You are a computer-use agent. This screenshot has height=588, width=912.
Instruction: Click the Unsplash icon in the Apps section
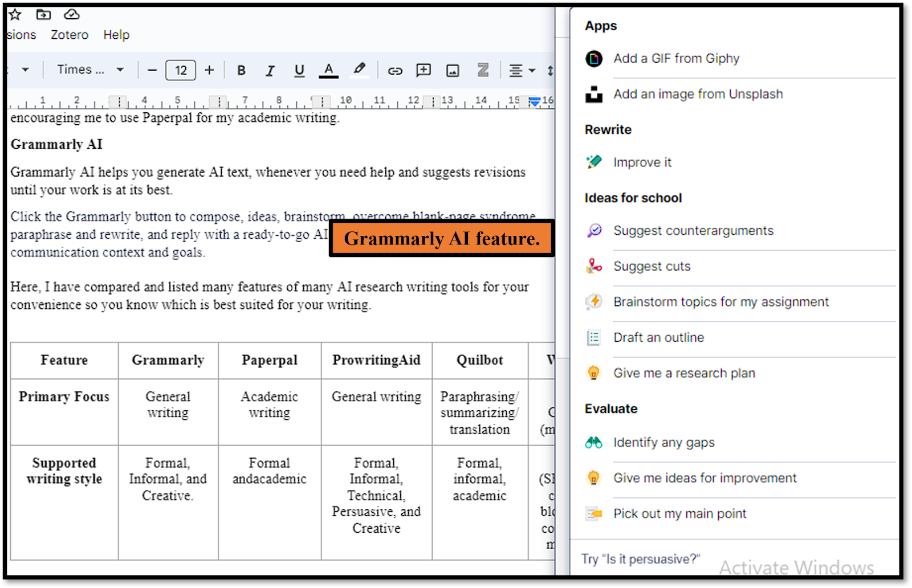tap(593, 94)
